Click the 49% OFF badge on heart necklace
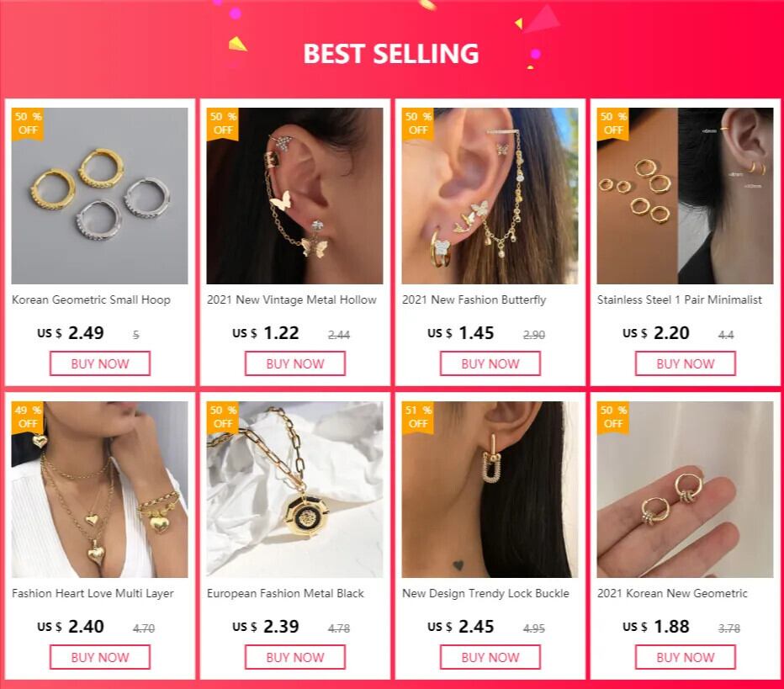 point(28,417)
